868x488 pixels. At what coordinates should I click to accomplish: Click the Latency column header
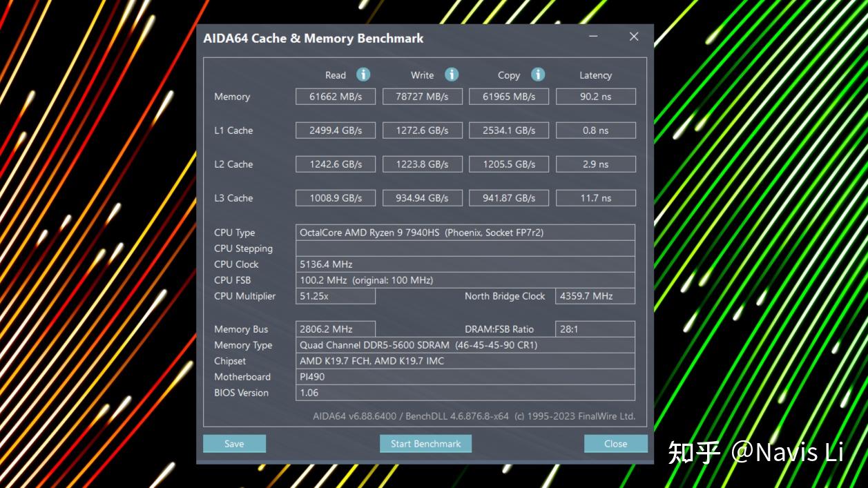pyautogui.click(x=595, y=75)
